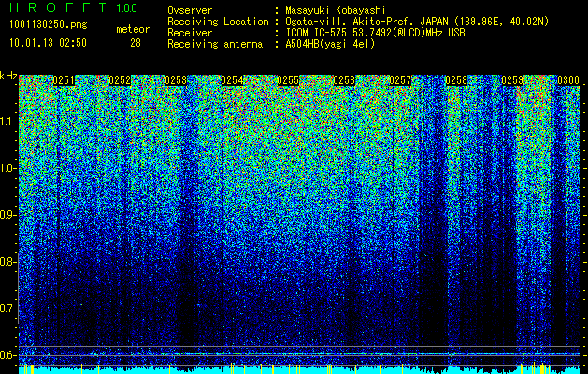Viewport: 588px width, 374px height.
Task: Click the Receiving Location label
Action: [x=218, y=22]
